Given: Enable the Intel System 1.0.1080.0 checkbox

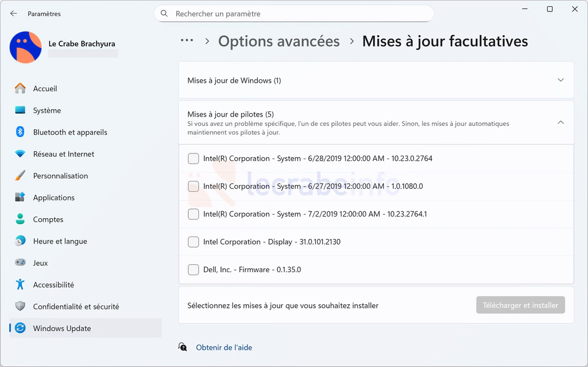Looking at the screenshot, I should tap(194, 186).
